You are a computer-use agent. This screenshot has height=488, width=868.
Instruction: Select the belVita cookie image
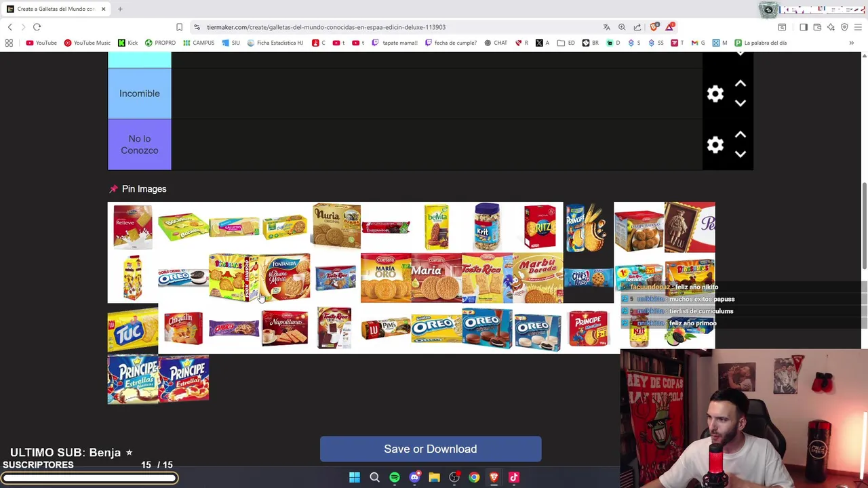[x=437, y=227]
